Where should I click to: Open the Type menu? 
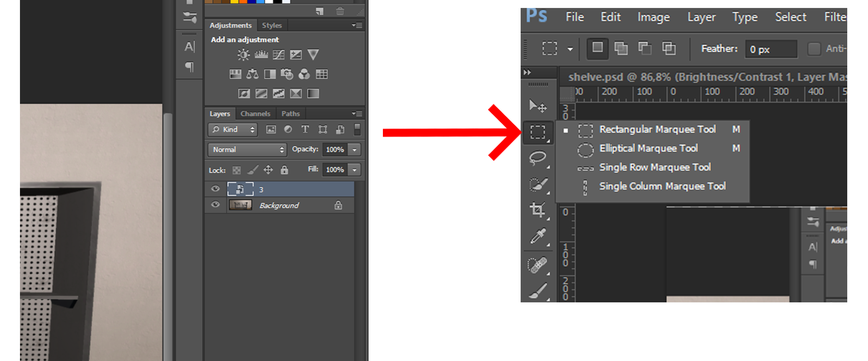pyautogui.click(x=745, y=17)
